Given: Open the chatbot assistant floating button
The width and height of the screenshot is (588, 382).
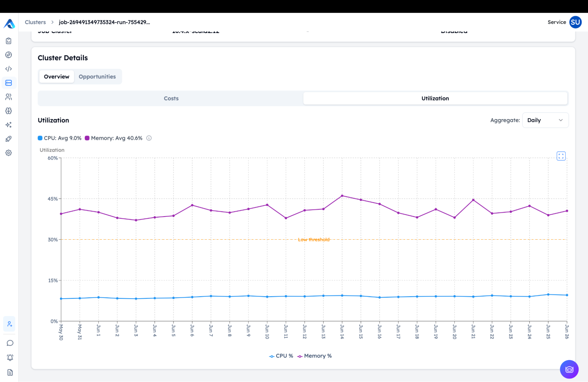Looking at the screenshot, I should click(x=569, y=369).
